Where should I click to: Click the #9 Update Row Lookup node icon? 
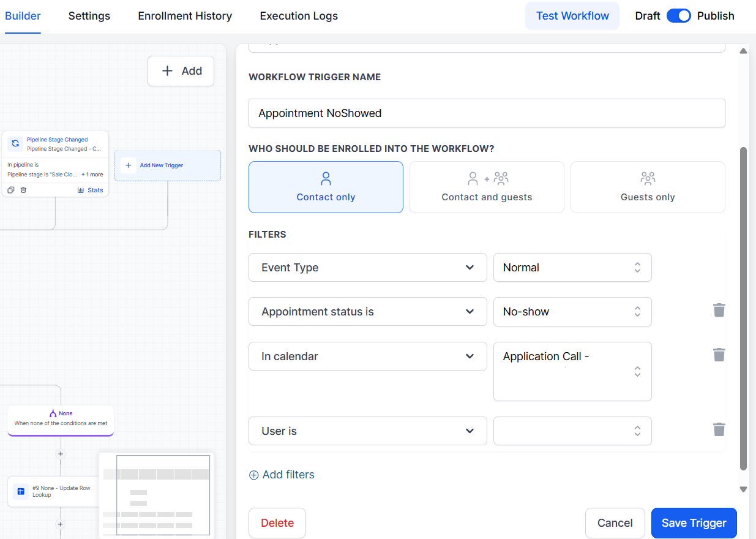coord(21,491)
